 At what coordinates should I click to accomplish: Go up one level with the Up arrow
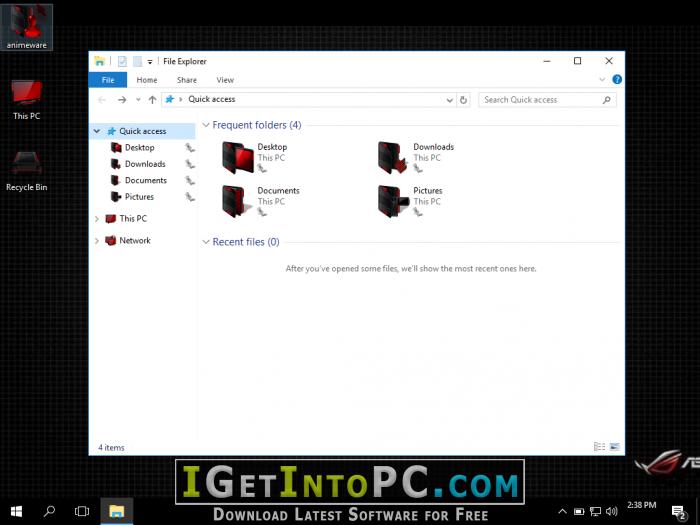click(152, 100)
